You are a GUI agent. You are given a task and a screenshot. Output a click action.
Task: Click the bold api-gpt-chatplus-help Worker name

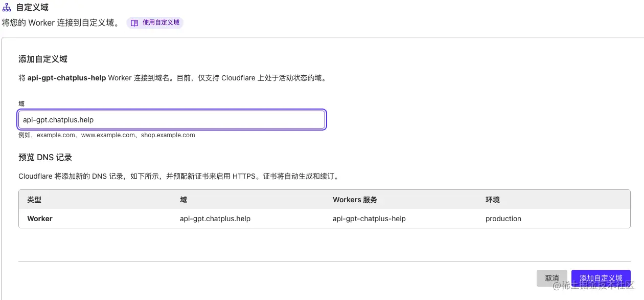tap(66, 78)
